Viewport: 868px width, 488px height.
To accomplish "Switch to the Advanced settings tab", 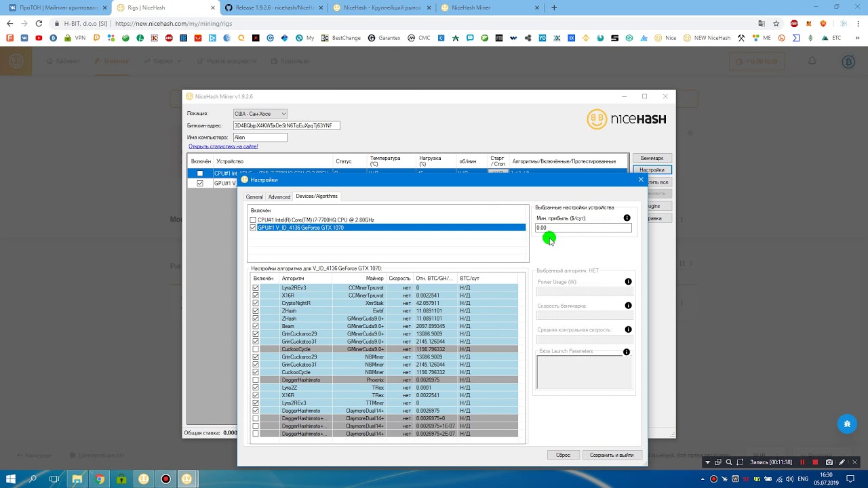I will pos(279,197).
